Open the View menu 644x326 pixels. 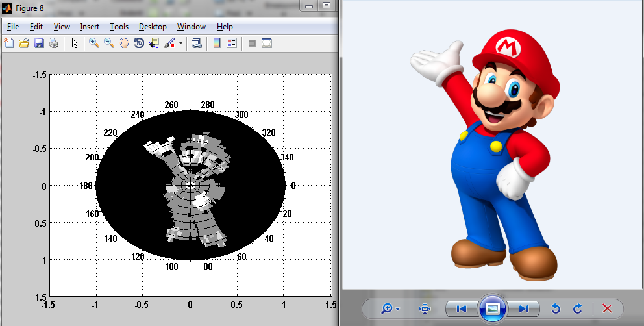coord(62,27)
